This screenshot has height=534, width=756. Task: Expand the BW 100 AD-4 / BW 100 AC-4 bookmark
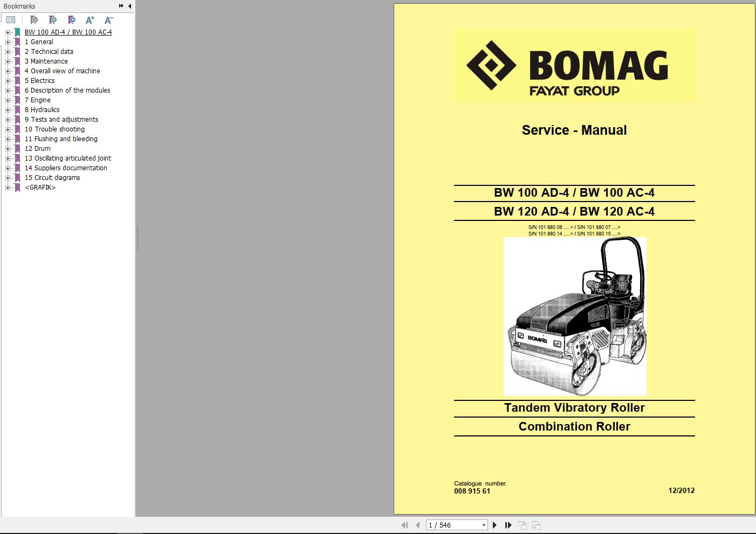(8, 32)
